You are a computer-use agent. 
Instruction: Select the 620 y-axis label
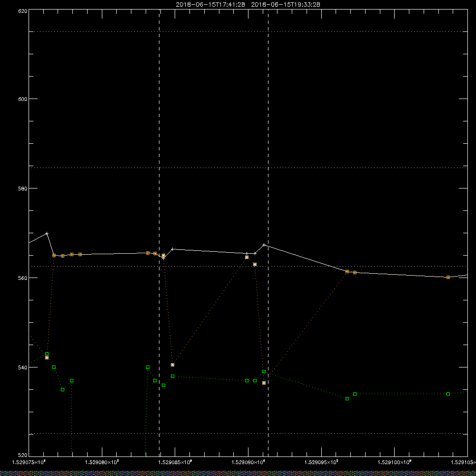[23, 10]
